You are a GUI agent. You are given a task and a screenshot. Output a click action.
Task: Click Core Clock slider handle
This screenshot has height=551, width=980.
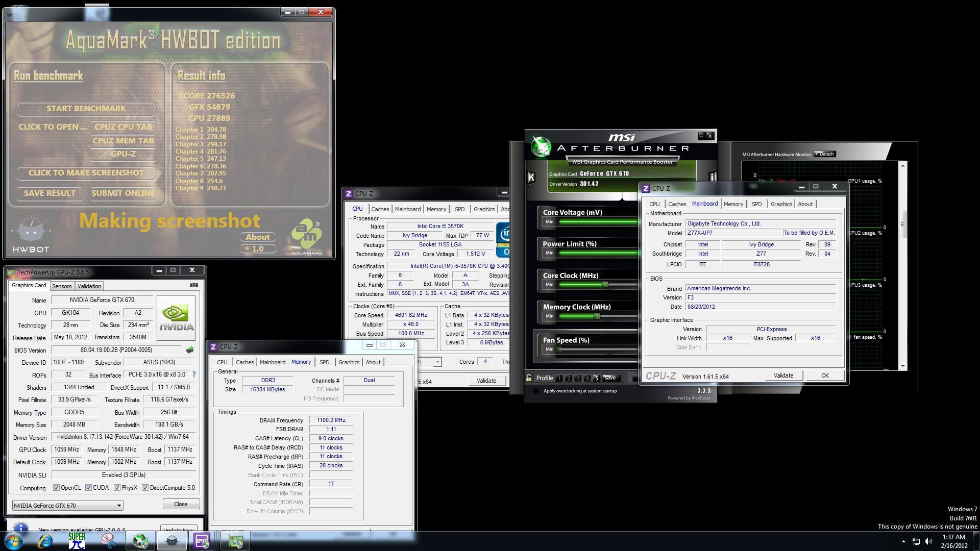605,285
